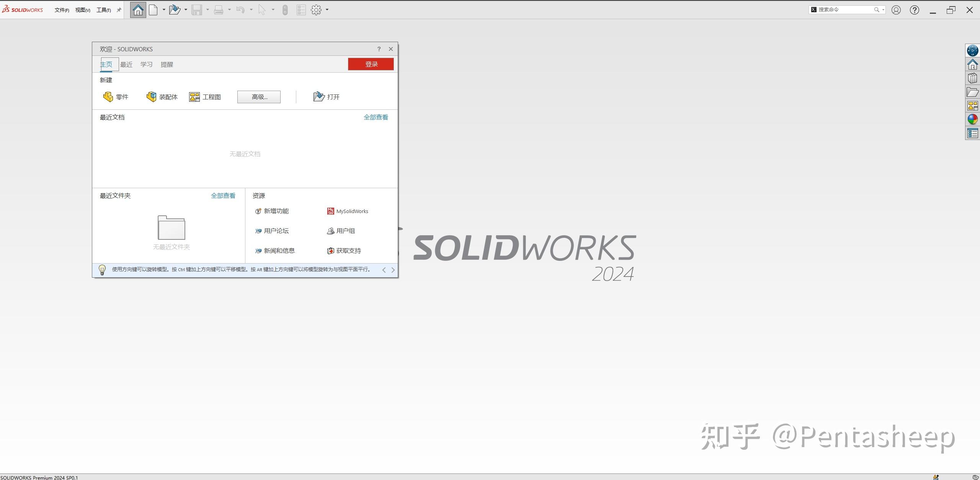Expand the New document dropdown arrow
Viewport: 980px width, 480px height.
[x=164, y=10]
